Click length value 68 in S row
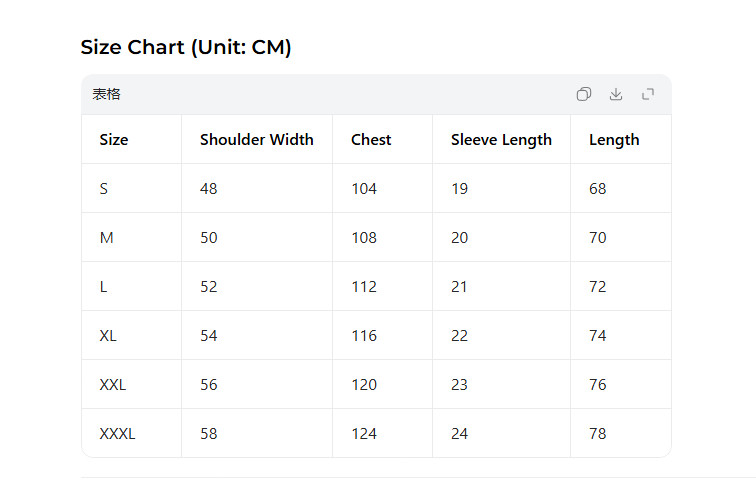The image size is (756, 497). 598,188
